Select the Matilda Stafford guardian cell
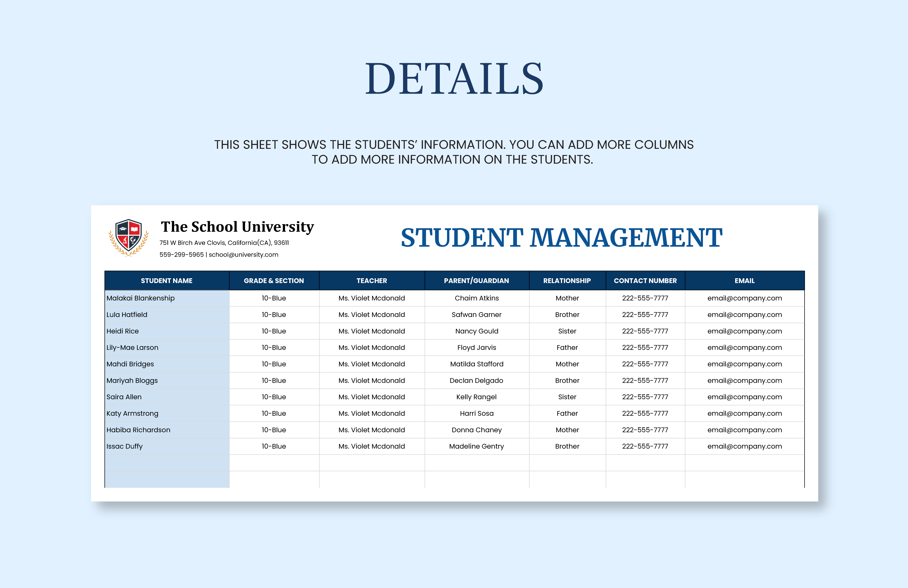Image resolution: width=908 pixels, height=588 pixels. click(476, 364)
